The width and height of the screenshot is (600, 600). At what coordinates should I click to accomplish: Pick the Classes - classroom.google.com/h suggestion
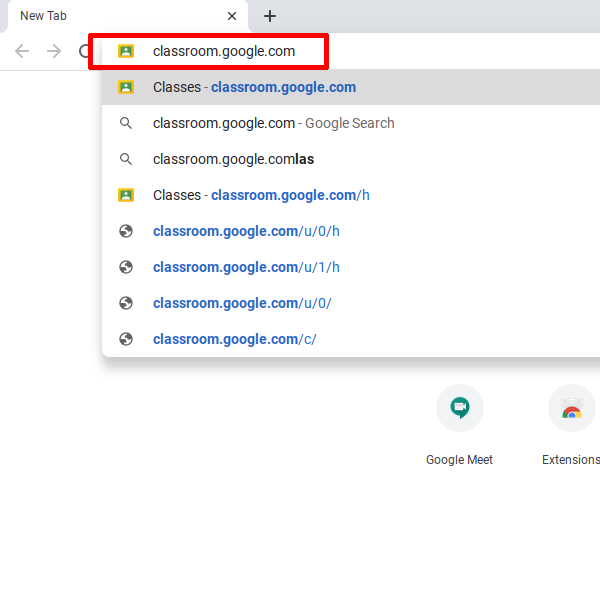pos(261,195)
